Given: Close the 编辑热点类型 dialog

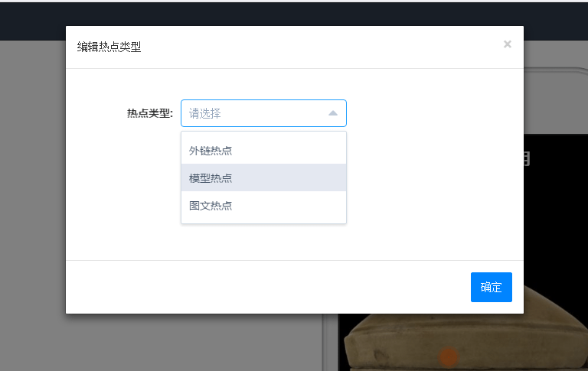Looking at the screenshot, I should [508, 44].
